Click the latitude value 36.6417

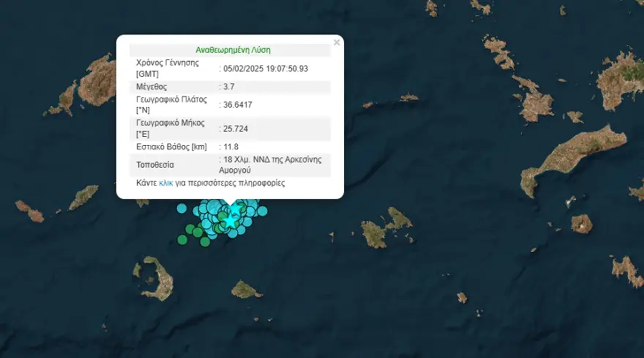(238, 105)
